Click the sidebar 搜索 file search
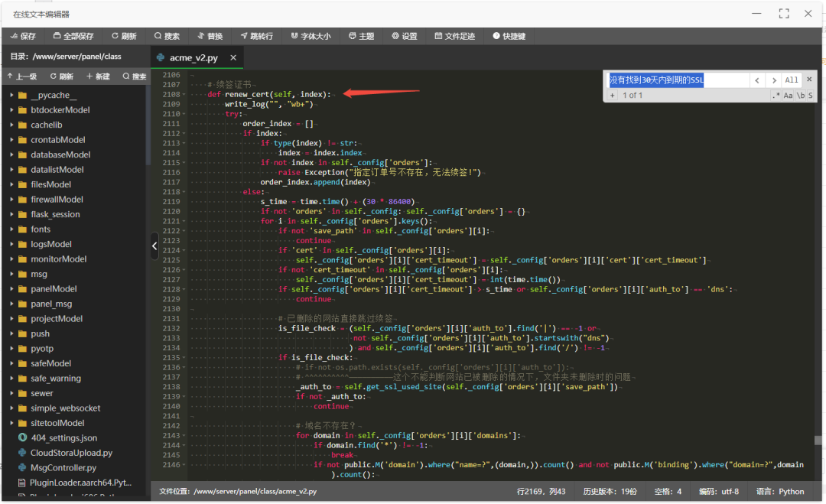 click(135, 76)
